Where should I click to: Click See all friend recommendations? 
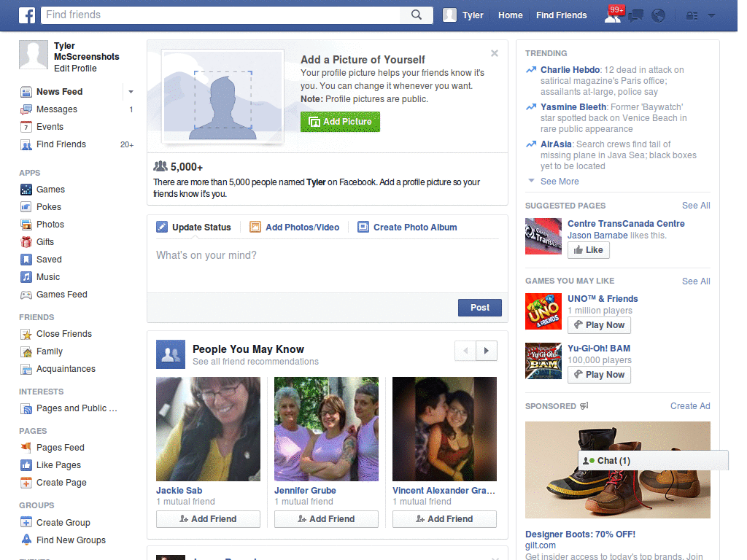pos(255,362)
